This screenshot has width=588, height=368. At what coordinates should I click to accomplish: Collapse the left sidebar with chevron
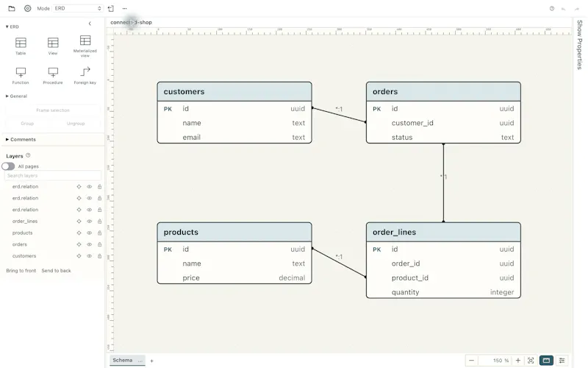click(90, 24)
